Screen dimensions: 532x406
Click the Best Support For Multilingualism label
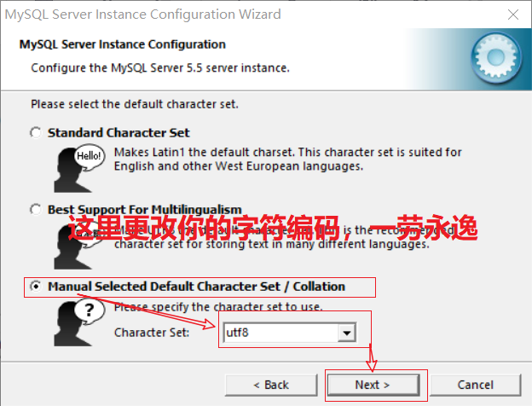(x=145, y=210)
